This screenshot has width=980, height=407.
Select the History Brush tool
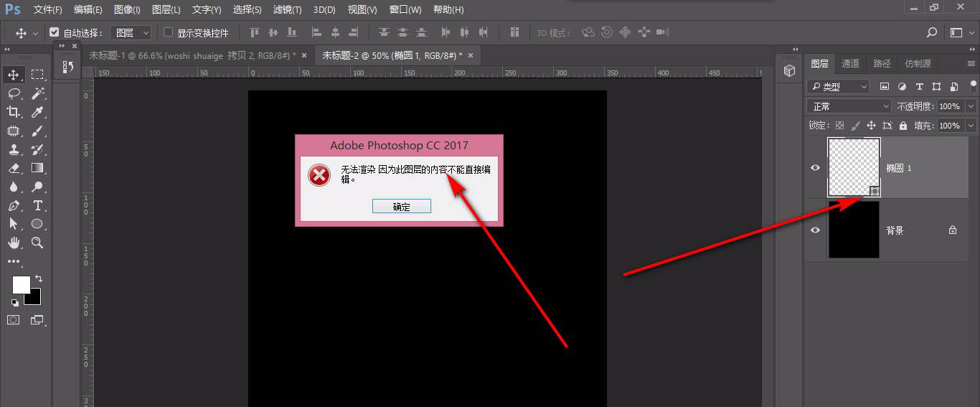click(x=37, y=149)
